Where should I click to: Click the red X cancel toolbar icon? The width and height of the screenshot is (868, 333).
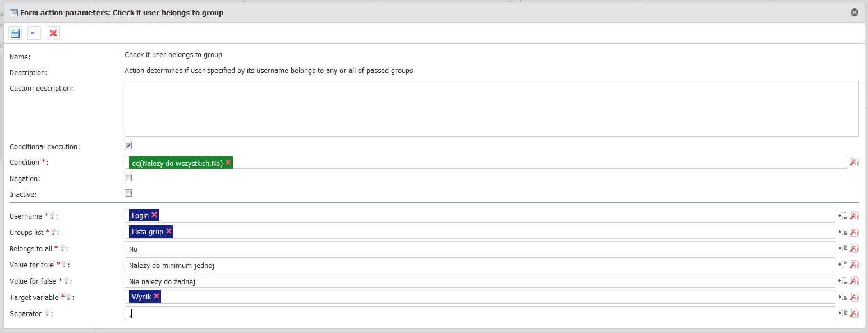pyautogui.click(x=53, y=34)
